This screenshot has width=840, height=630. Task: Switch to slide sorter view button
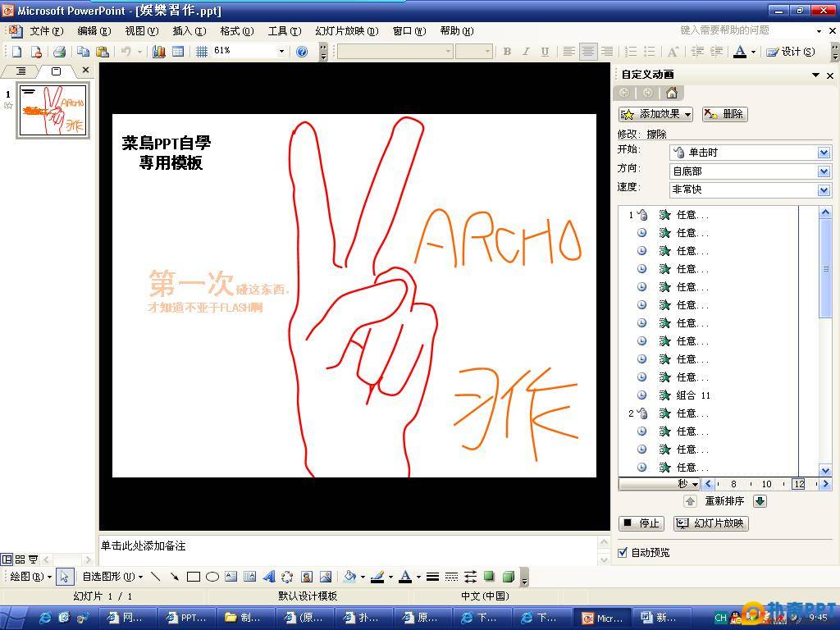[21, 559]
